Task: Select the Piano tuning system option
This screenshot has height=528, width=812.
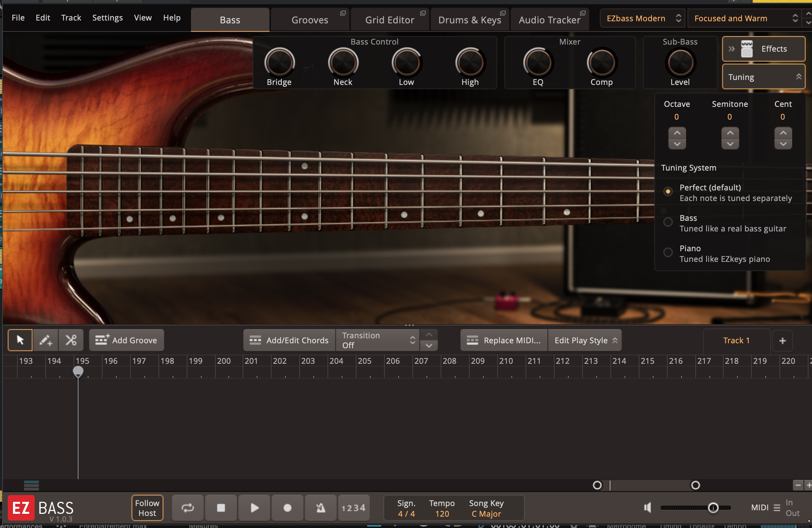Action: pyautogui.click(x=668, y=252)
